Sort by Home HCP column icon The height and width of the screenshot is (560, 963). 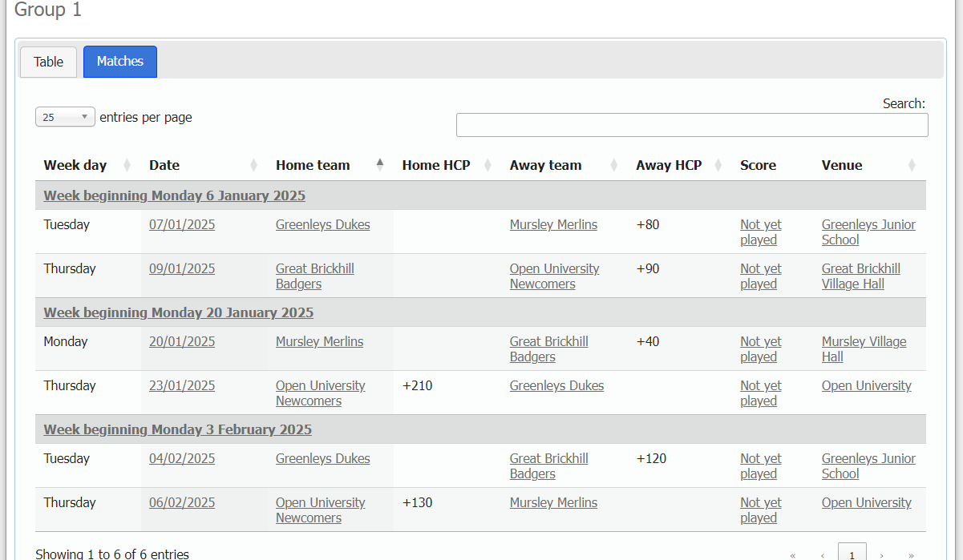(x=488, y=165)
